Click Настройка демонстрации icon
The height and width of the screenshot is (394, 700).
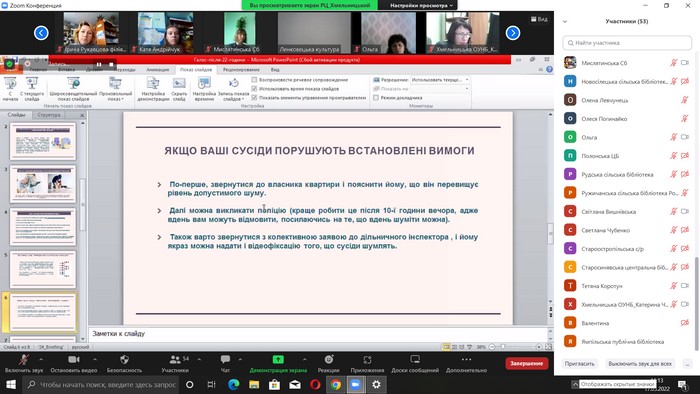(x=153, y=84)
